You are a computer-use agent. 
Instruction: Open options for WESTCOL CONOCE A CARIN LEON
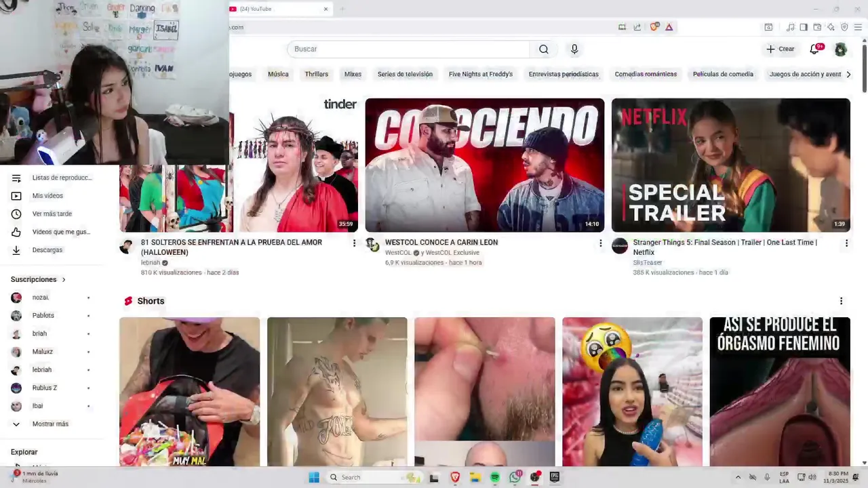pos(600,243)
